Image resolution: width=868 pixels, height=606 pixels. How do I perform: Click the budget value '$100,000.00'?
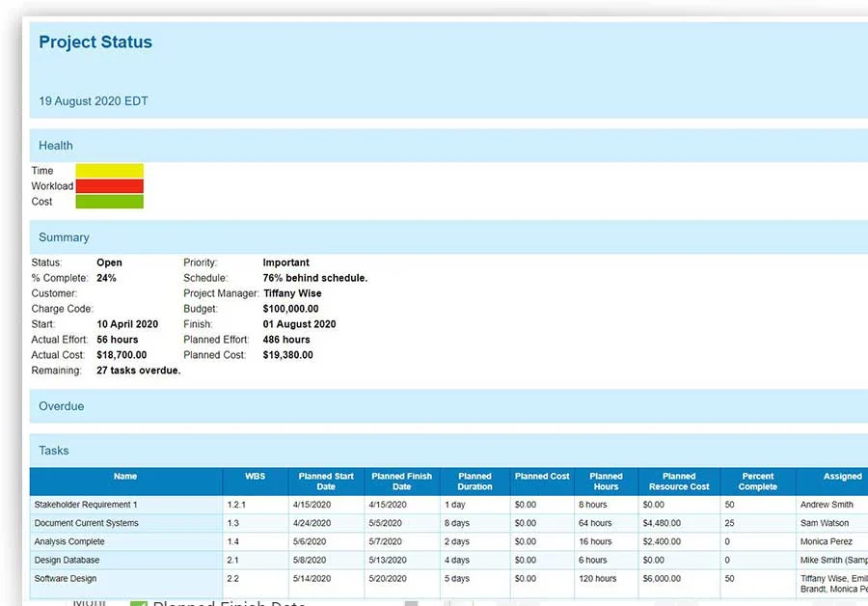pyautogui.click(x=290, y=309)
